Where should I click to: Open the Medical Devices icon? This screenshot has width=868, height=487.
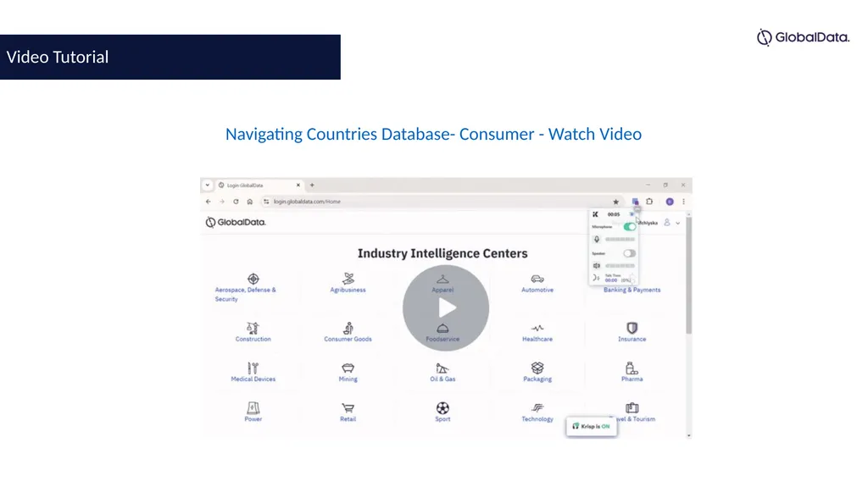[x=253, y=368]
